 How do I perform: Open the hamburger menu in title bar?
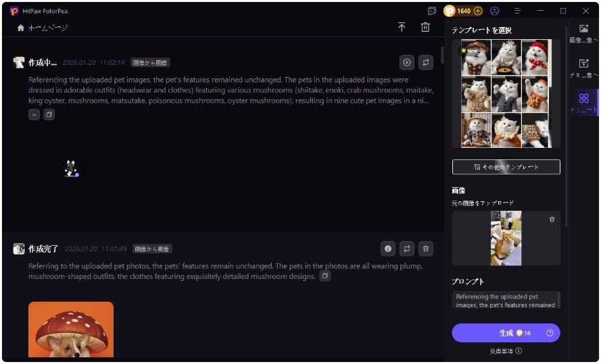click(x=518, y=11)
